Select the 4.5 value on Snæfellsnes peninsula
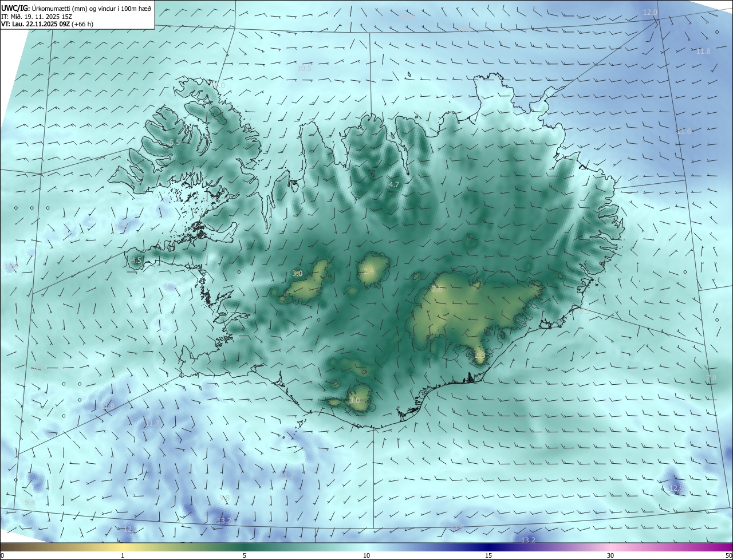Screen dimensions: 733x560 [136, 260]
